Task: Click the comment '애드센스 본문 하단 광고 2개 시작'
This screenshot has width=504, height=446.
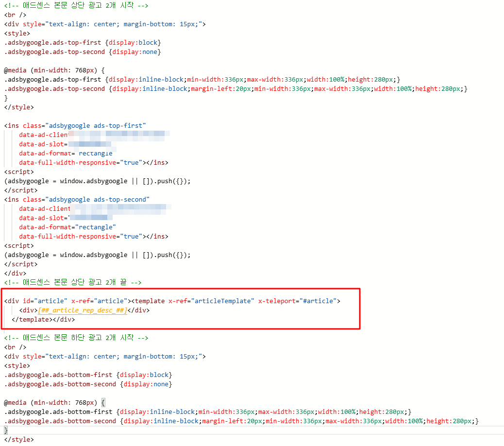Action: 76,338
